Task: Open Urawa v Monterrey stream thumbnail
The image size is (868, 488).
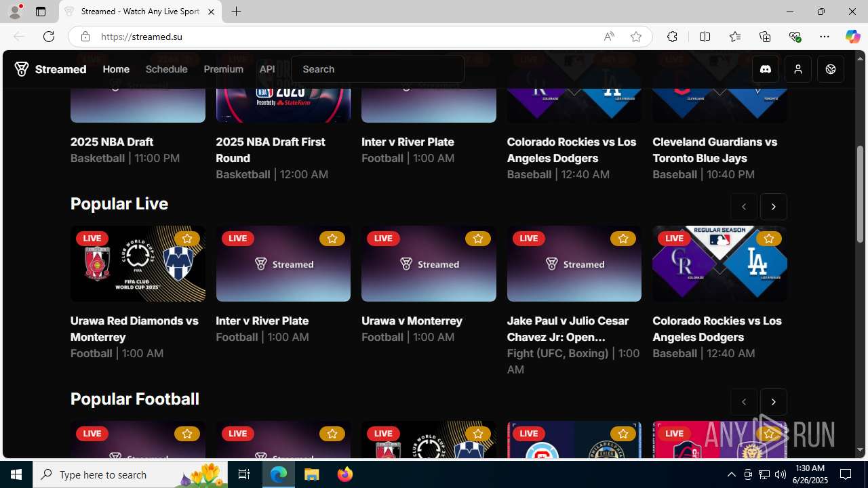Action: tap(429, 264)
